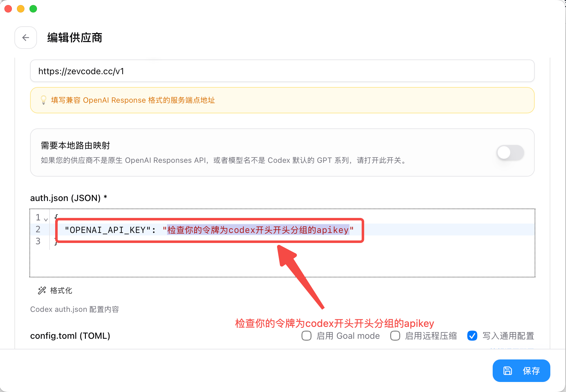Collapse the JSON block at line 1

point(46,219)
